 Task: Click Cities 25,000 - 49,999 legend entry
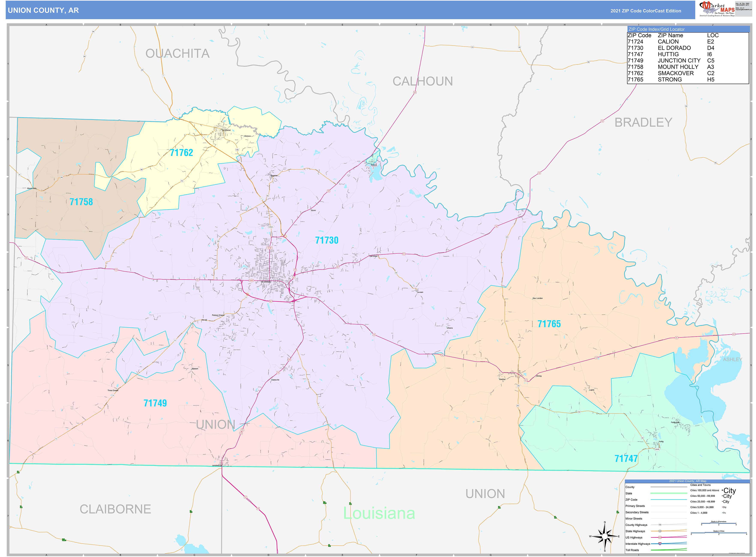click(702, 501)
